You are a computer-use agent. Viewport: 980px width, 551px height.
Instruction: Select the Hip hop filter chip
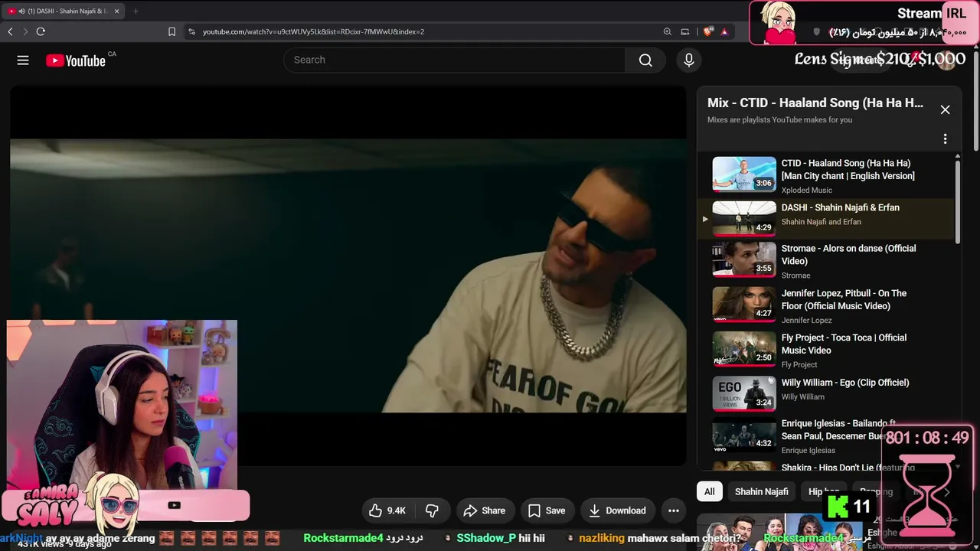pyautogui.click(x=824, y=491)
